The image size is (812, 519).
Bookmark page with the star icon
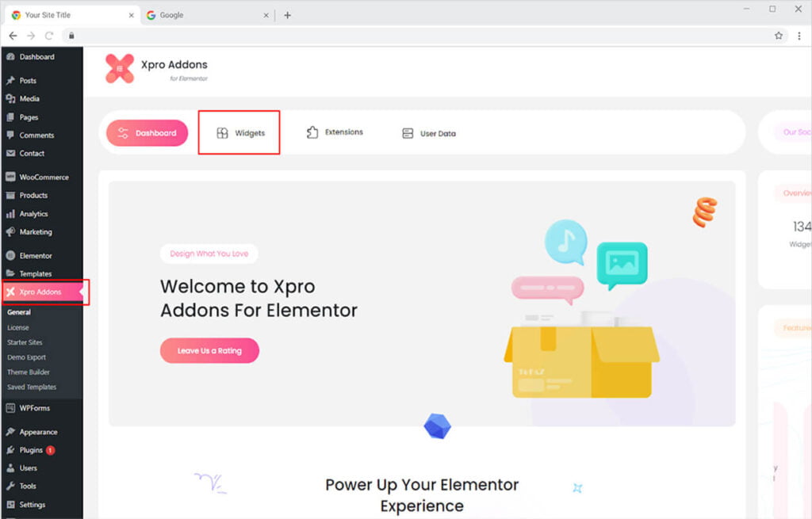[x=779, y=36]
